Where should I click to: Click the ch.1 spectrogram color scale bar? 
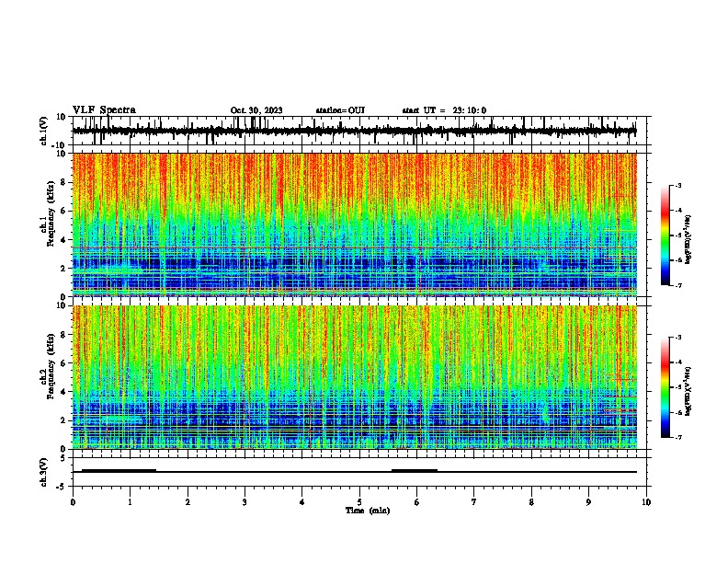tap(665, 236)
